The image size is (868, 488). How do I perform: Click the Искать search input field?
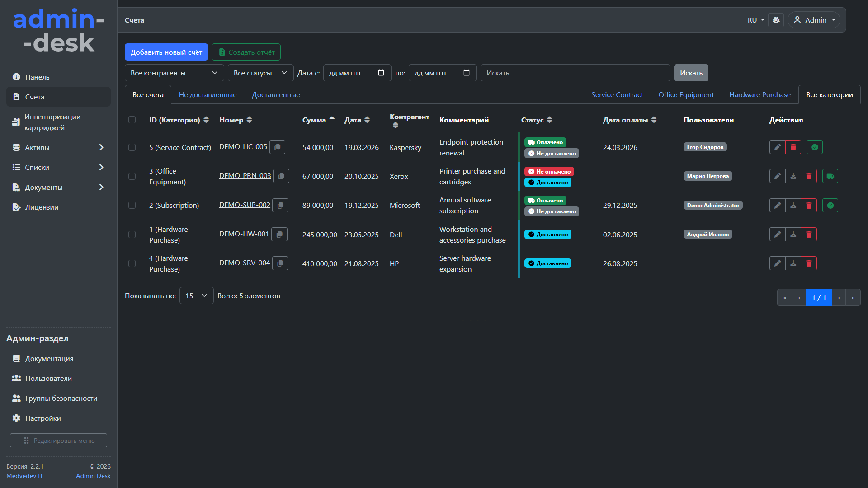pyautogui.click(x=575, y=73)
